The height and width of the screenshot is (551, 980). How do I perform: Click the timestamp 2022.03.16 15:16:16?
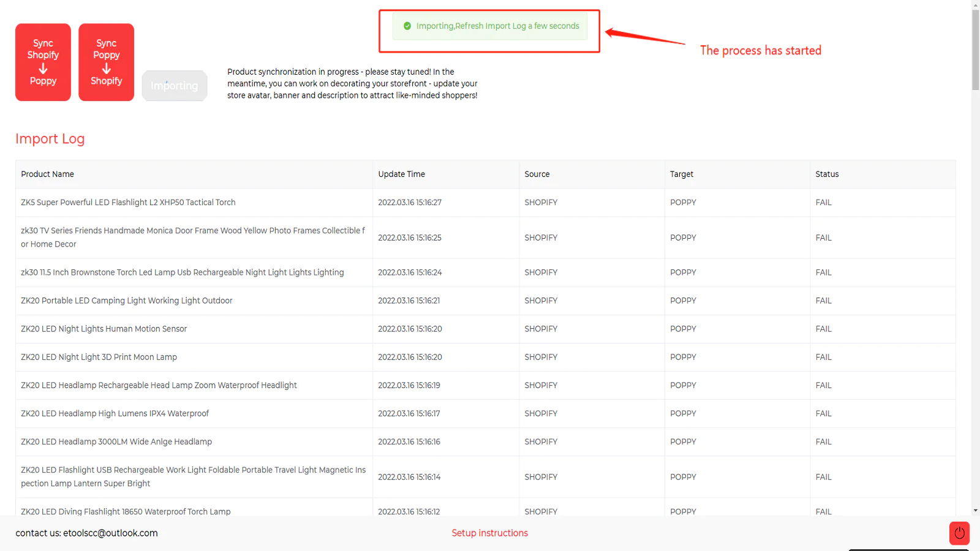[409, 441]
